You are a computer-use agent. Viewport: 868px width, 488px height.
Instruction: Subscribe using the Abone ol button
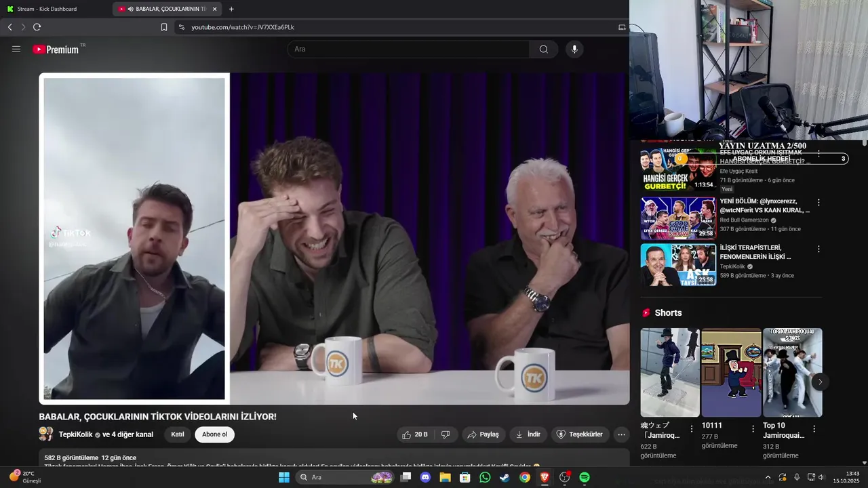click(215, 434)
